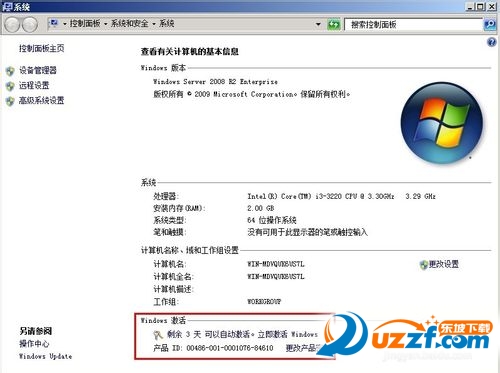Click the 另请参阅 heading
The image size is (500, 373).
tap(36, 331)
